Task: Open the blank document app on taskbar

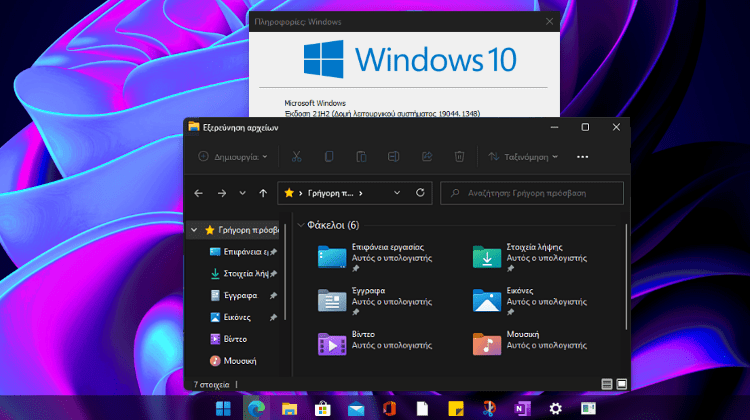Action: pos(422,409)
